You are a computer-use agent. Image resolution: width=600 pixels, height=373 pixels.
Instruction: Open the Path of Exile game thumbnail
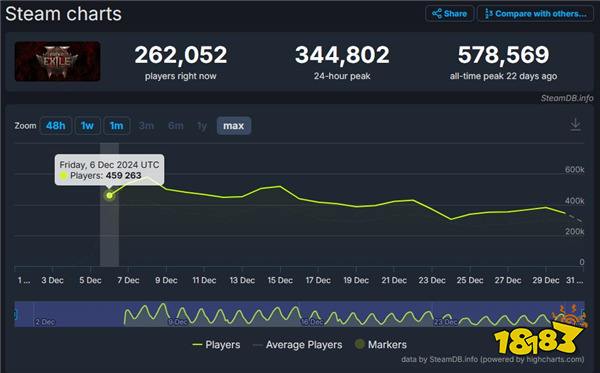tap(57, 61)
